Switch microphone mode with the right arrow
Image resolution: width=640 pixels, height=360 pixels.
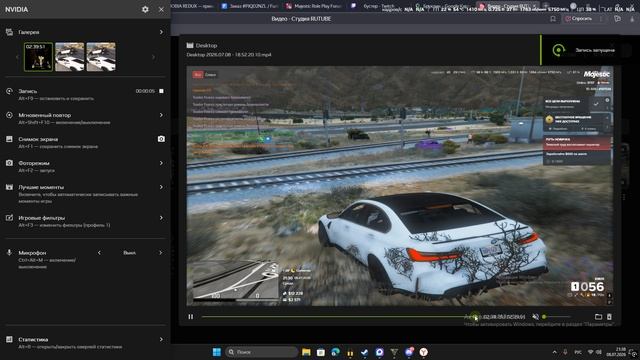point(160,253)
